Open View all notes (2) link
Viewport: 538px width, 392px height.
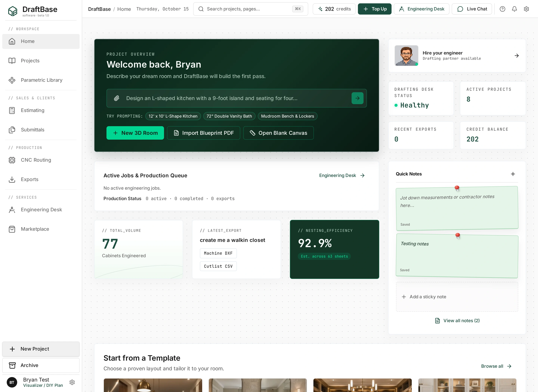457,321
